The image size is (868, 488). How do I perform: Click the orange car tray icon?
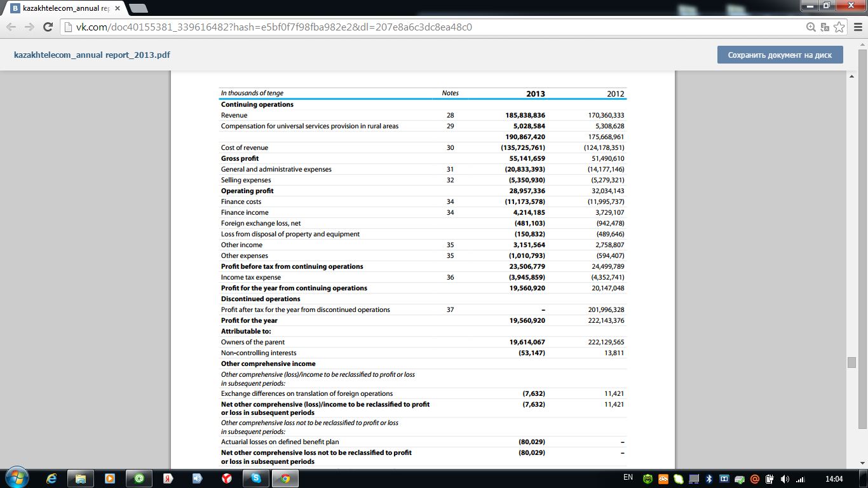click(663, 478)
